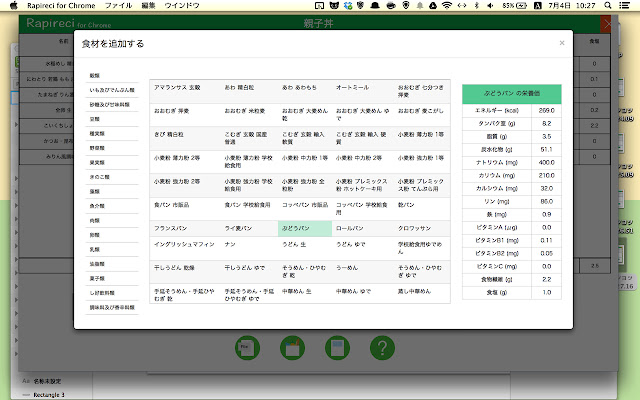This screenshot has width=640, height=400.
Task: Open the ファイル menu
Action: (118, 6)
